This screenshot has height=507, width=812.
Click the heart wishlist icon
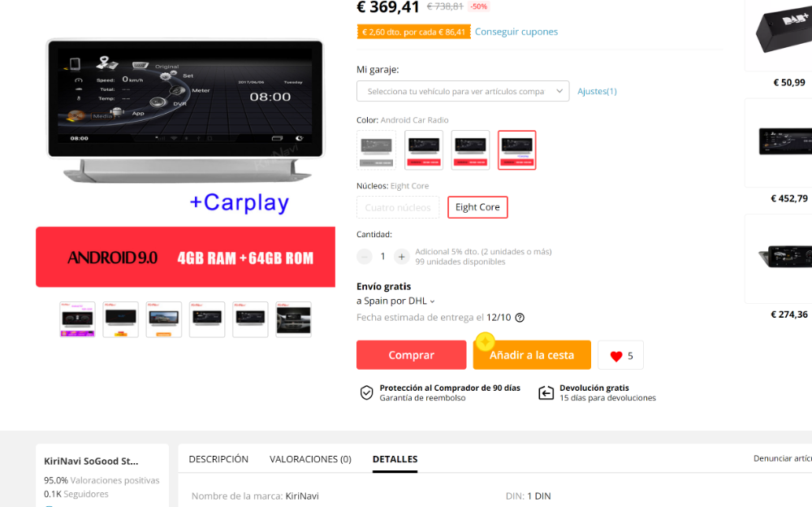point(615,356)
